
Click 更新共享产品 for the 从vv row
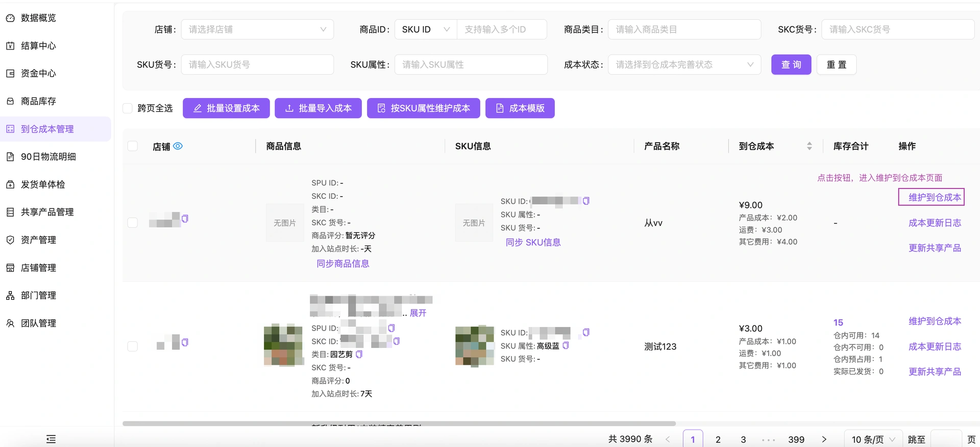(x=935, y=248)
